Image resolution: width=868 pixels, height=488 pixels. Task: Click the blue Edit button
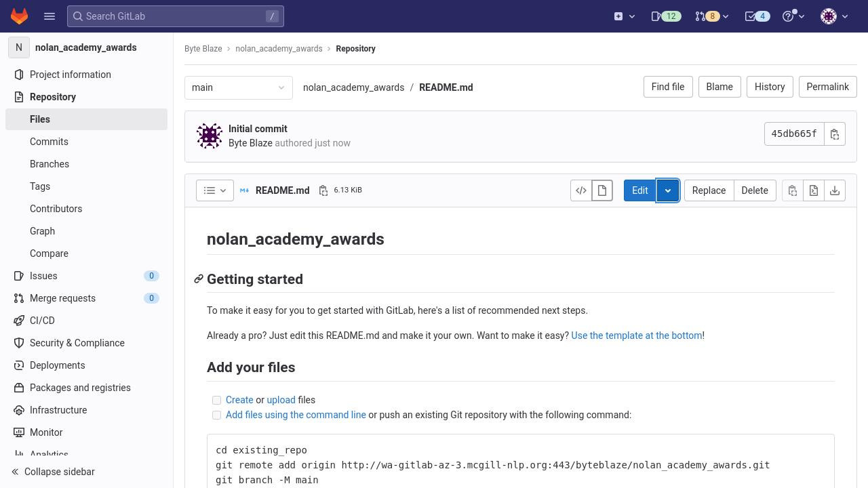tap(640, 190)
